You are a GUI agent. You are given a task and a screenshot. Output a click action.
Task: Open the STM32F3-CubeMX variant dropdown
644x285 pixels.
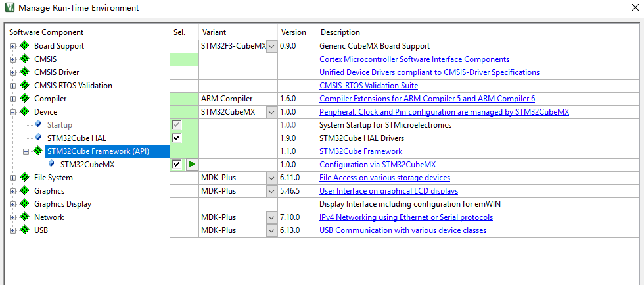pos(271,46)
